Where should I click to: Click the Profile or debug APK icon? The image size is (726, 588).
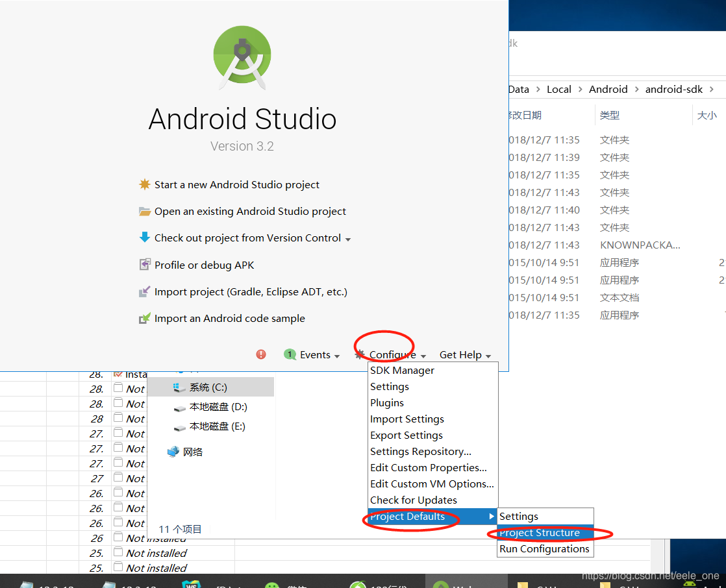point(145,265)
